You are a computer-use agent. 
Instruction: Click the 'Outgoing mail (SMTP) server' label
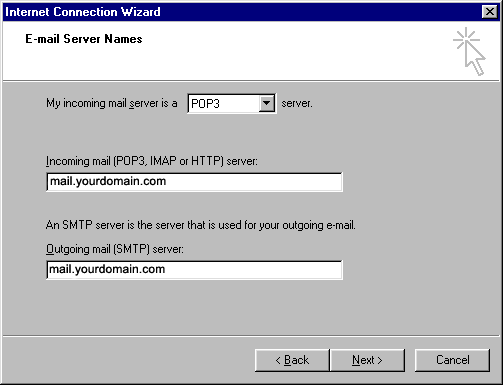[115, 249]
